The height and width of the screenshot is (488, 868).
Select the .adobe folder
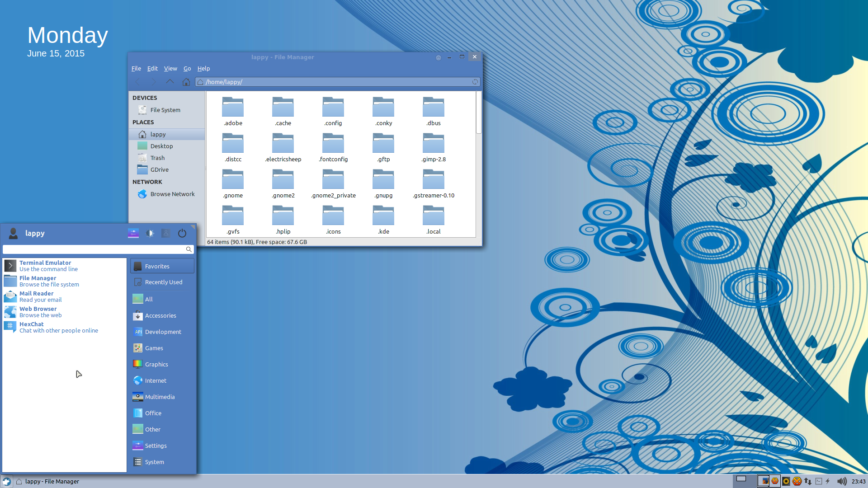(x=233, y=111)
